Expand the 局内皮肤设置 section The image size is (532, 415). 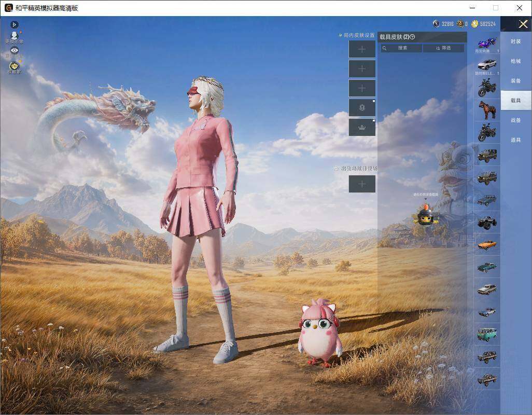[357, 35]
